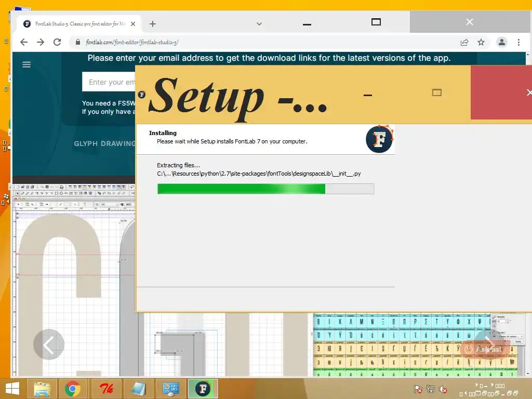532x399 pixels.
Task: Click the email address input field
Action: [109, 82]
